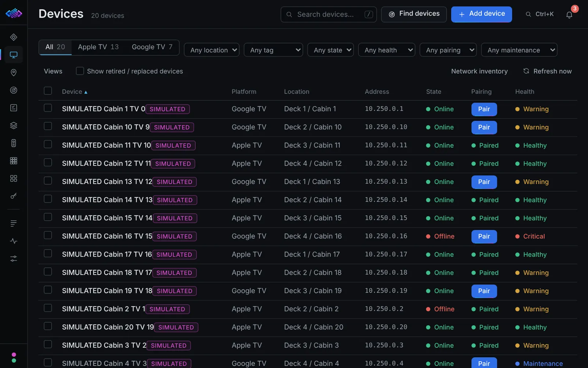
Task: Click the Refresh now icon
Action: (526, 71)
